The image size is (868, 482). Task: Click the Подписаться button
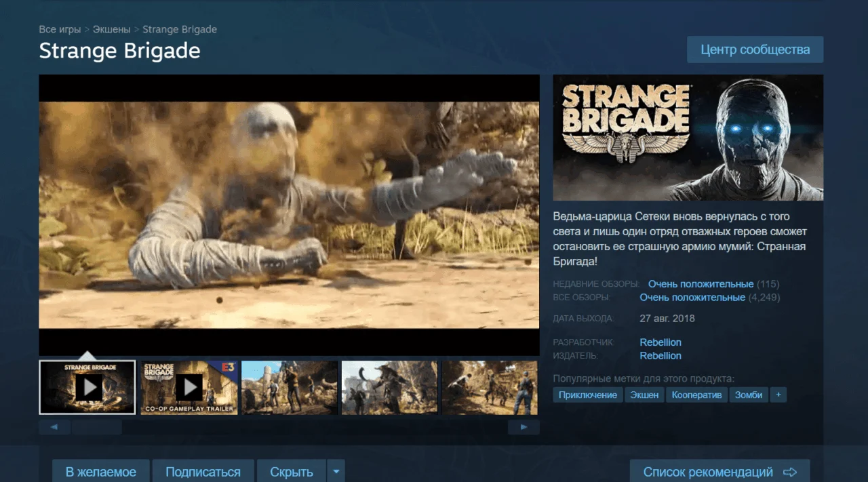pos(203,472)
